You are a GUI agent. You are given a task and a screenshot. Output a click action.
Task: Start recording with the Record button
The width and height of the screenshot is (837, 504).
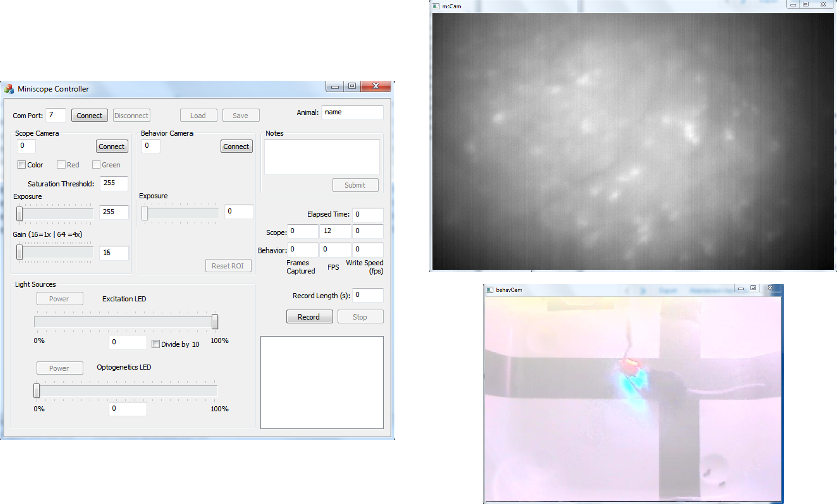(309, 317)
